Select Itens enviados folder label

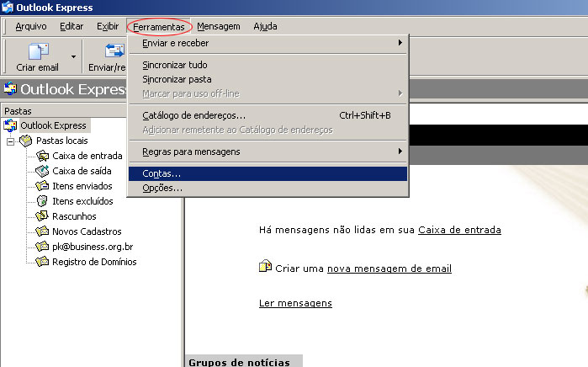coord(82,186)
